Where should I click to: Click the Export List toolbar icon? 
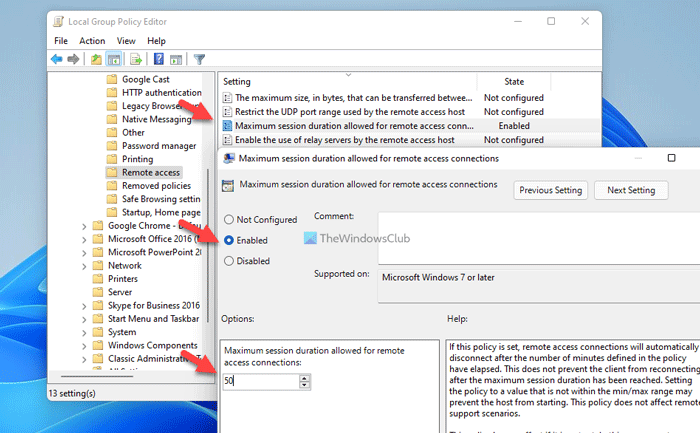(x=136, y=59)
